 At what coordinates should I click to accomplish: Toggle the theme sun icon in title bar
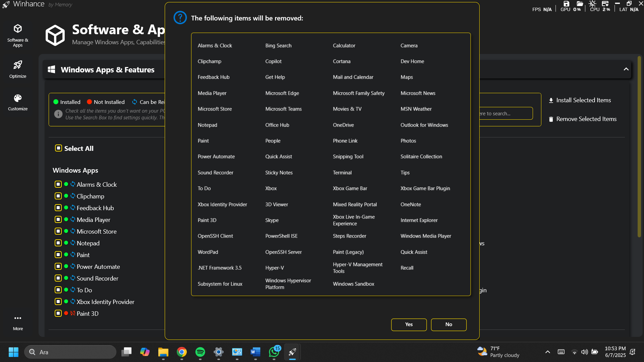tap(592, 4)
